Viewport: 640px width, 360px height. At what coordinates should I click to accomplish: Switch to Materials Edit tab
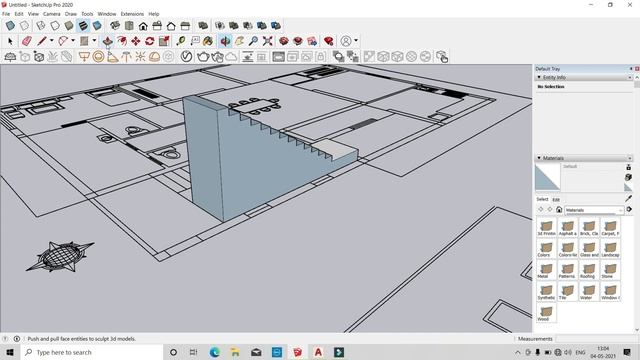click(x=556, y=200)
